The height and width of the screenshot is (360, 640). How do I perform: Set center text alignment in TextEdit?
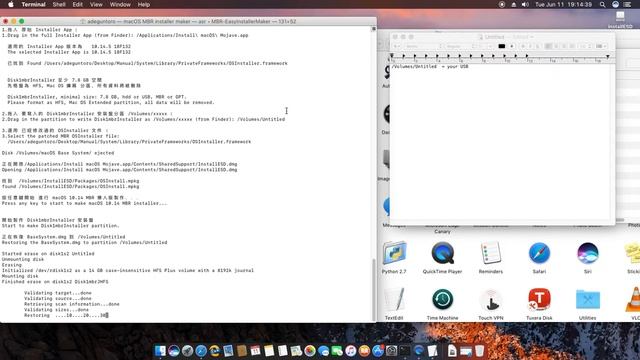556,46
